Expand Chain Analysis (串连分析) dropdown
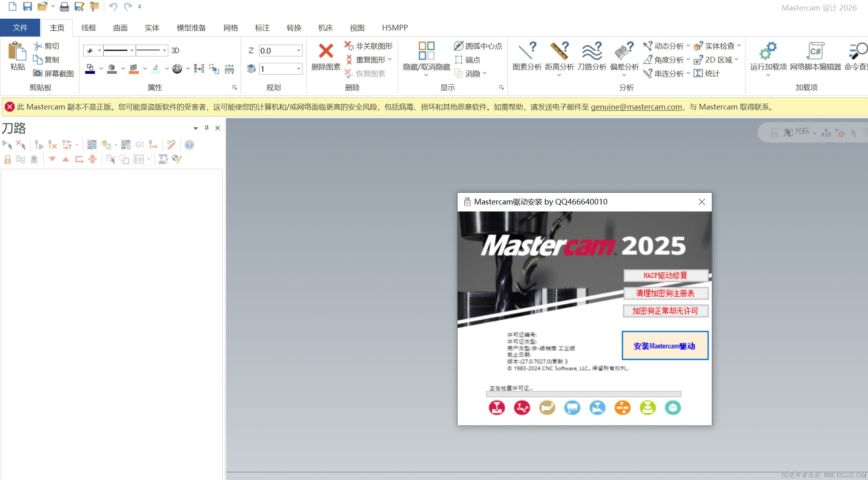The height and width of the screenshot is (480, 868). 688,73
